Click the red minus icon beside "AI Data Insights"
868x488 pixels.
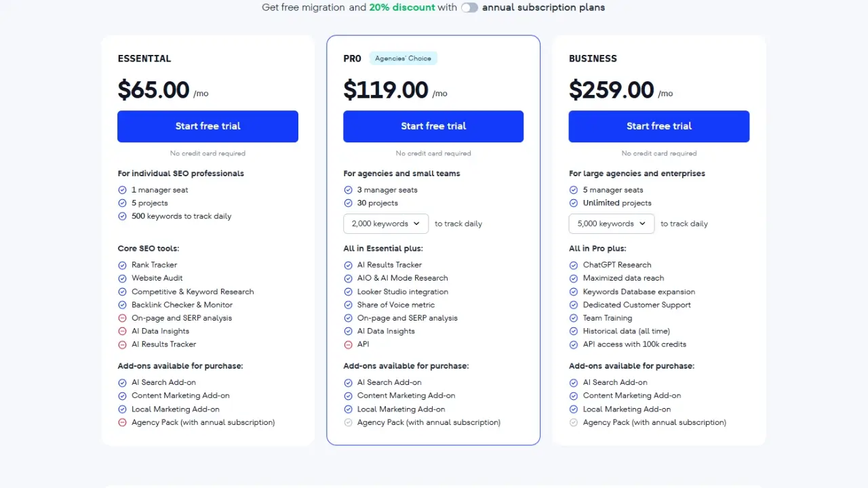(x=123, y=331)
